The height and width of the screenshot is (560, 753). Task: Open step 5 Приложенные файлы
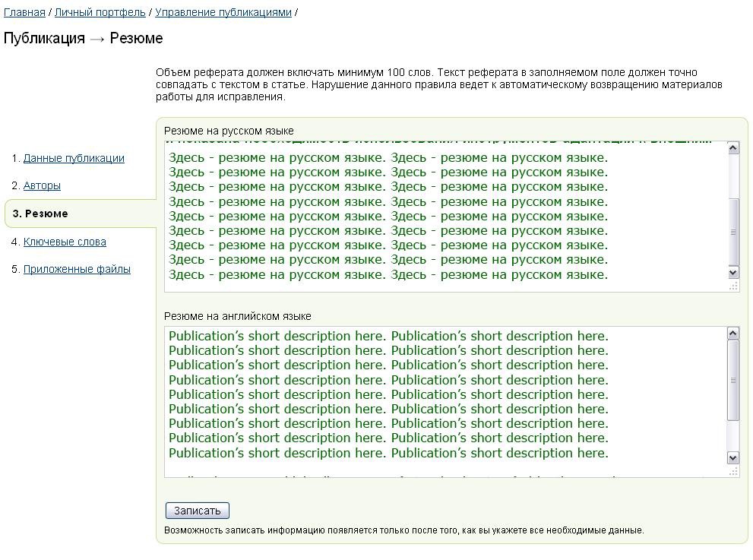(x=77, y=269)
